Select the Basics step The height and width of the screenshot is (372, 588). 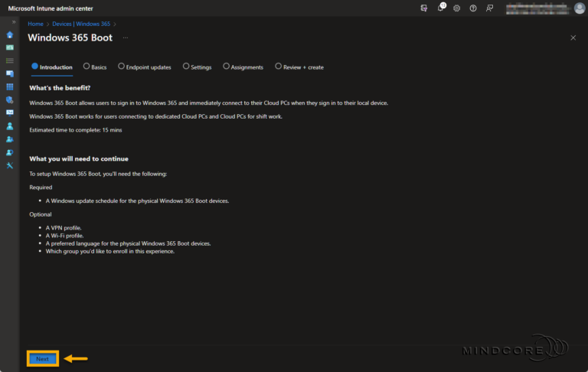tap(94, 67)
